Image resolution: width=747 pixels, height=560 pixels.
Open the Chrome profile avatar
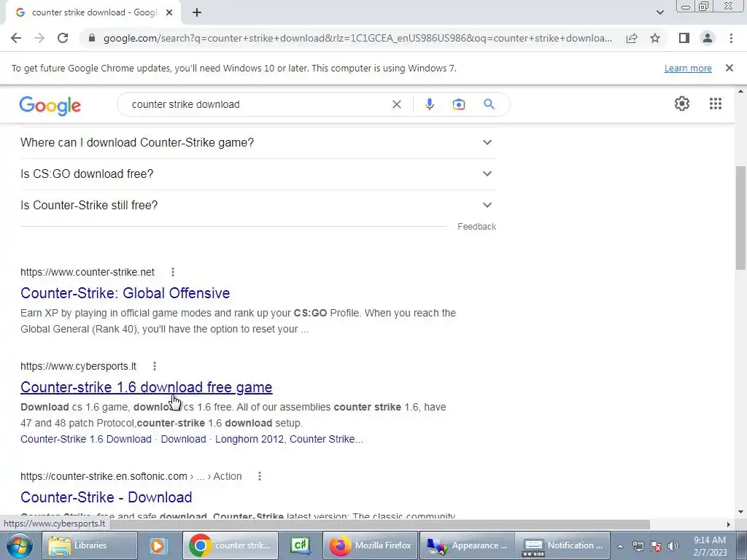[x=708, y=38]
